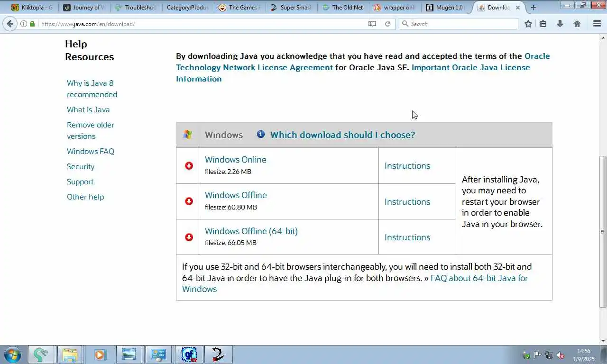Reload the page with the refresh icon
This screenshot has width=607, height=364.
coord(387,24)
